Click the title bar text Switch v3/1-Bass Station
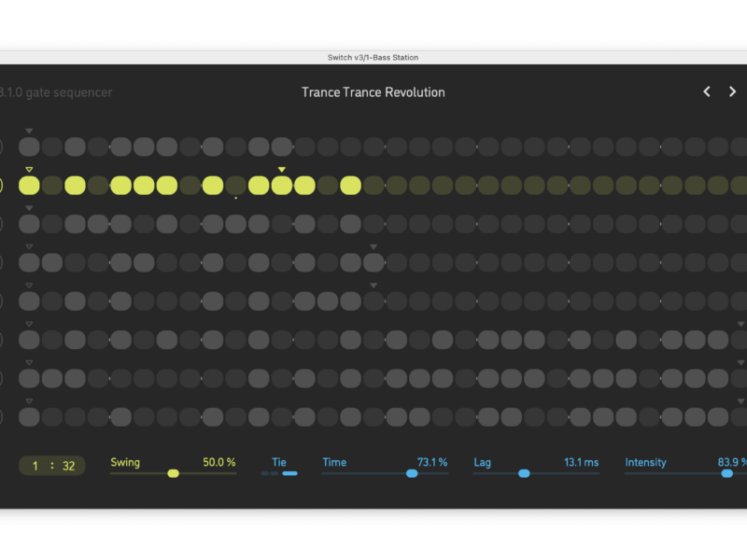The width and height of the screenshot is (747, 560). [x=373, y=57]
